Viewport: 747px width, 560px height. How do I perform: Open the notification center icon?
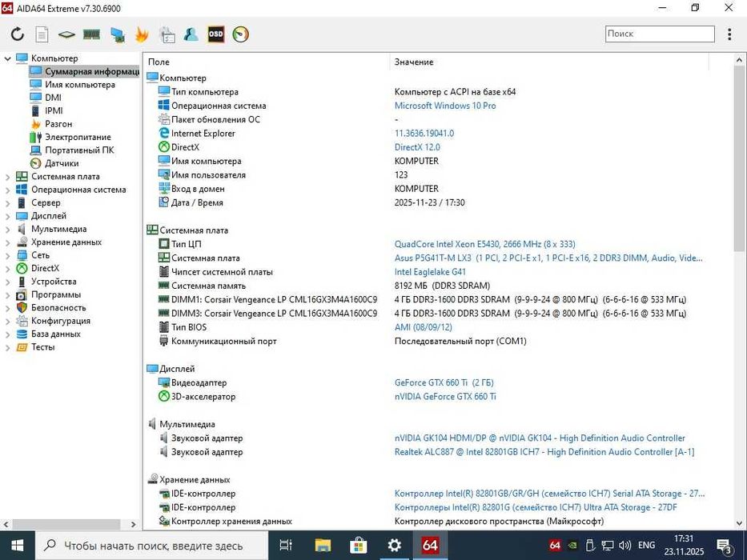[724, 546]
